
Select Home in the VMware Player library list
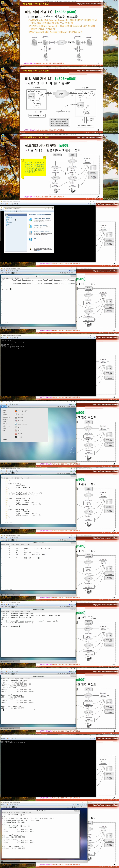tap(9, 215)
